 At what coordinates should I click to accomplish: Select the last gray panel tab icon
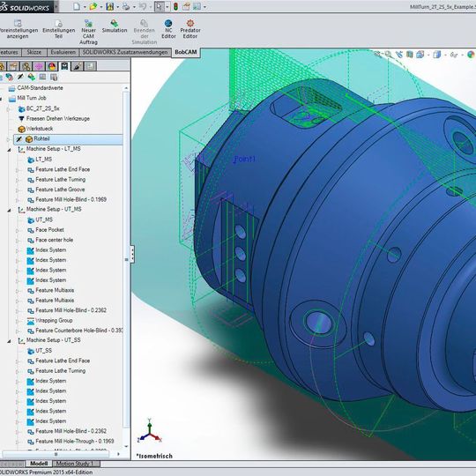tap(90, 66)
